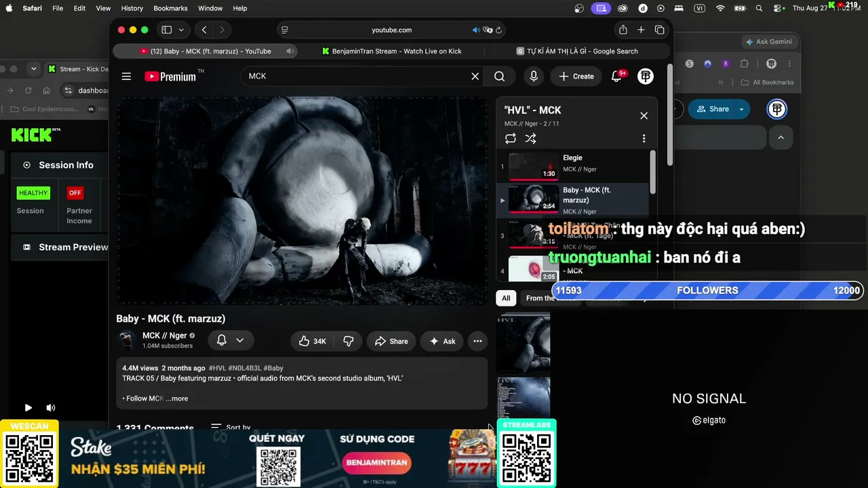
Task: Open Spotlight search in menu bar
Action: point(759,8)
